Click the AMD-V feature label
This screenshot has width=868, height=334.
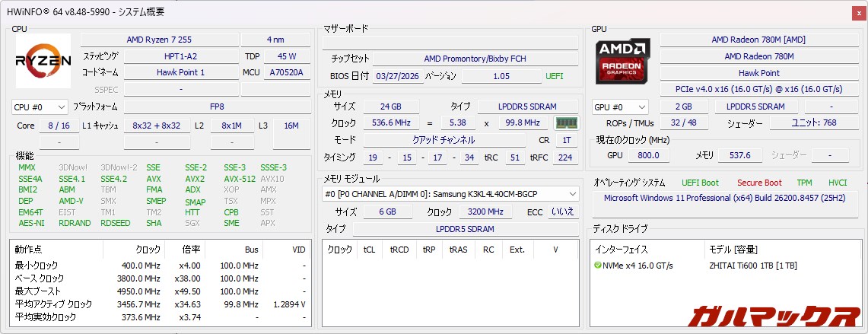click(71, 201)
